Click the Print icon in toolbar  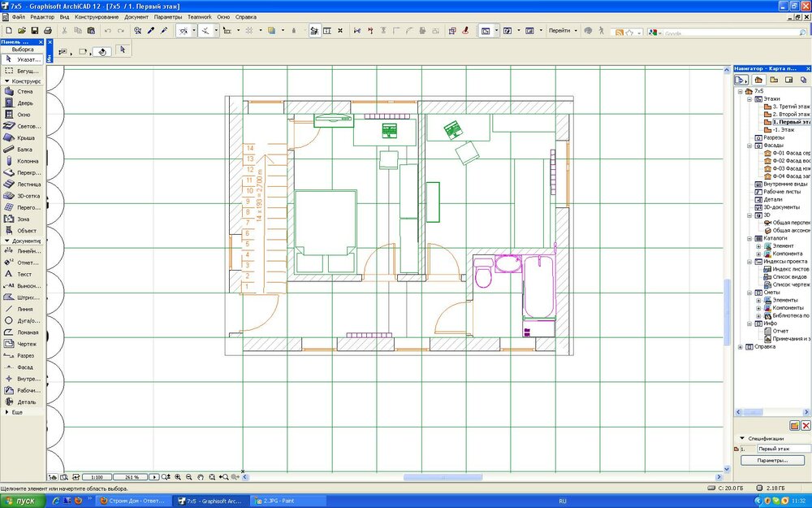[48, 31]
